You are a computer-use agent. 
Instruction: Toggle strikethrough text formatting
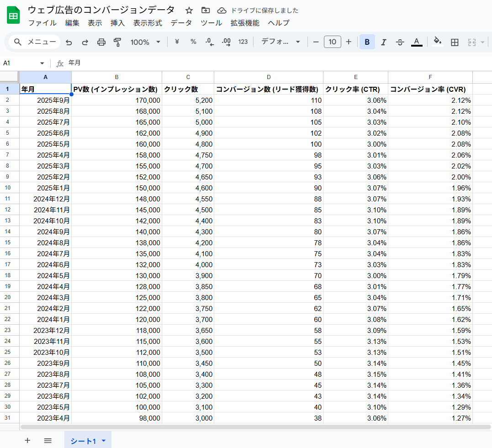coord(400,42)
